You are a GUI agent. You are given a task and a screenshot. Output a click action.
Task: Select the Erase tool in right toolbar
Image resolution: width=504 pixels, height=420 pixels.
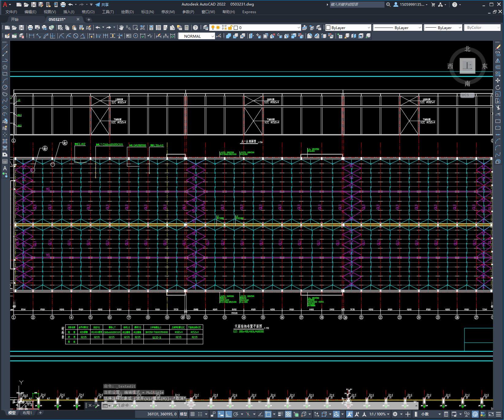tap(498, 47)
